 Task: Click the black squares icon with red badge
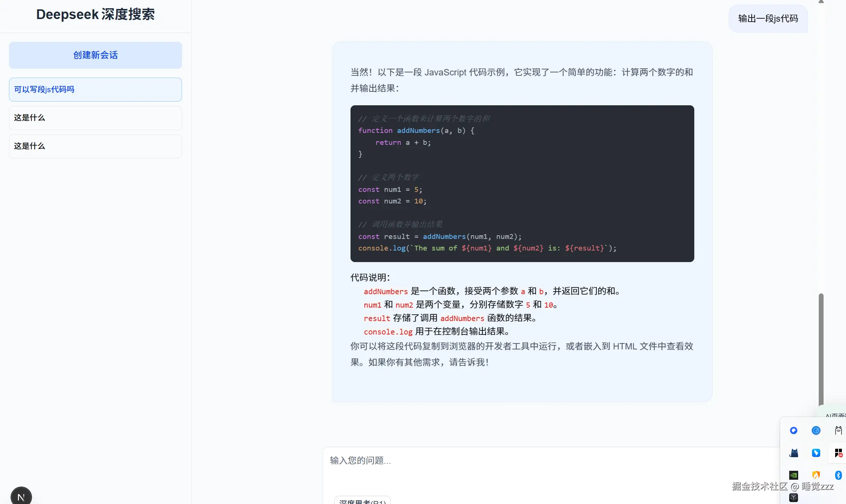[x=838, y=453]
